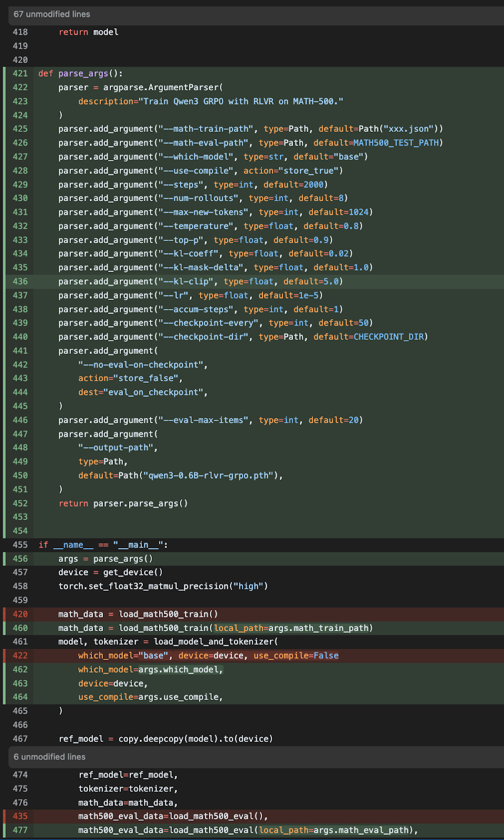Click added "which_model=args.which_model," line

[x=151, y=669]
